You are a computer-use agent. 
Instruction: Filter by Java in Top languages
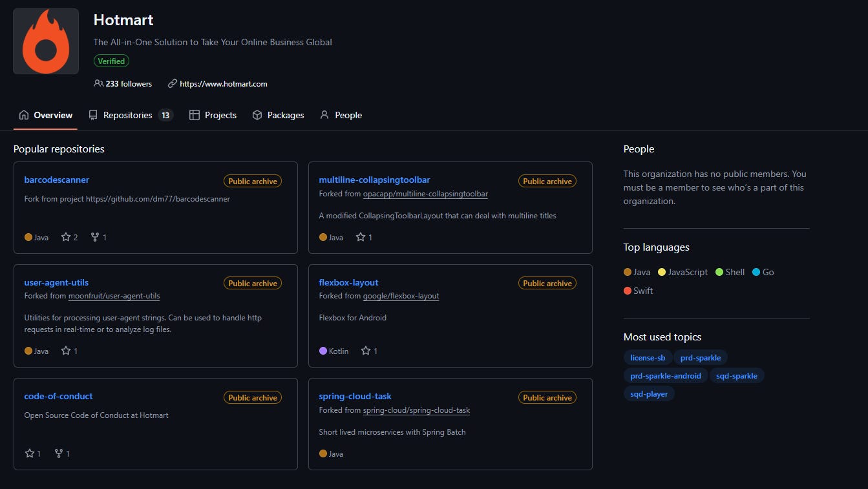(637, 272)
